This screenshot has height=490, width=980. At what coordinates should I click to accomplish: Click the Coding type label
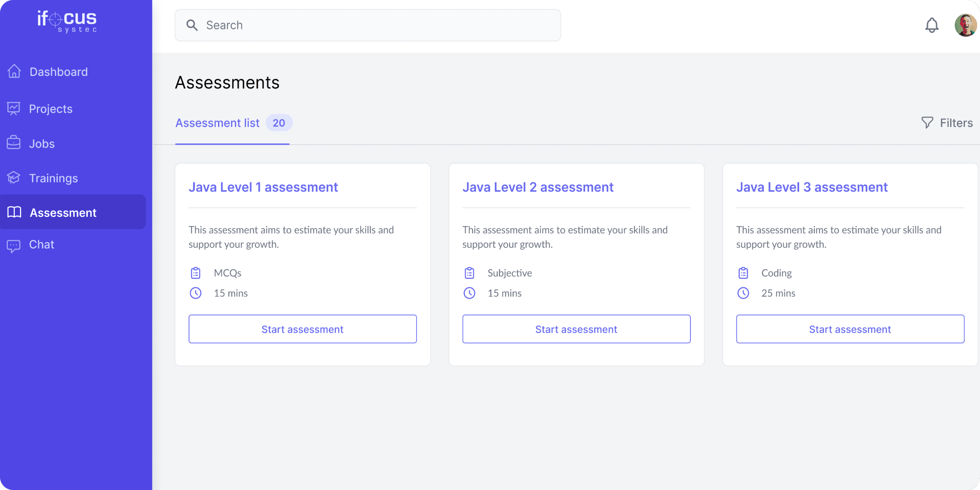tap(776, 273)
